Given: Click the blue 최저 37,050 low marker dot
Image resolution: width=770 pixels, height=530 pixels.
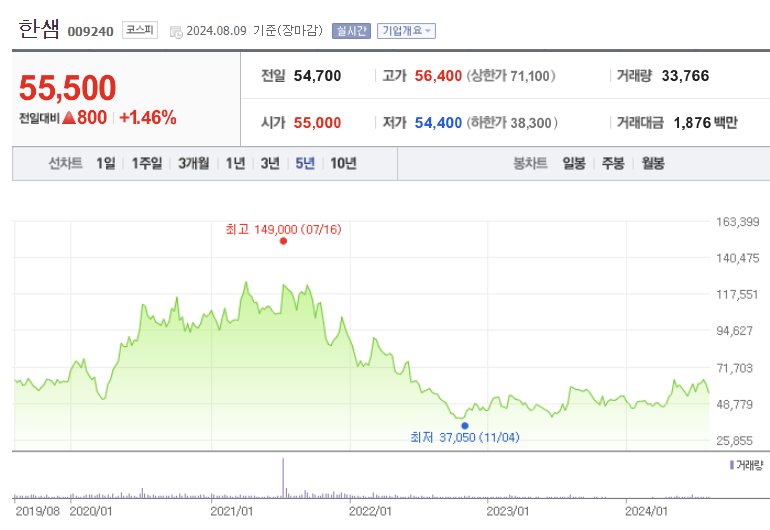Looking at the screenshot, I should coord(465,426).
